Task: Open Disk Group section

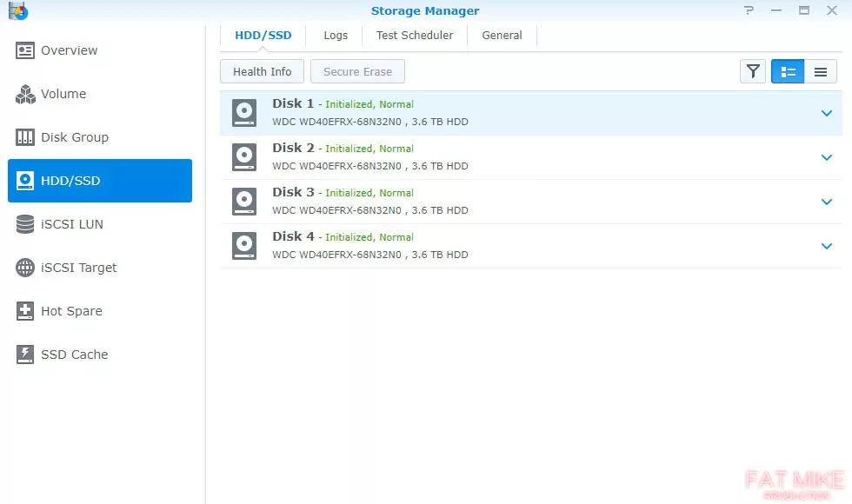Action: tap(100, 137)
